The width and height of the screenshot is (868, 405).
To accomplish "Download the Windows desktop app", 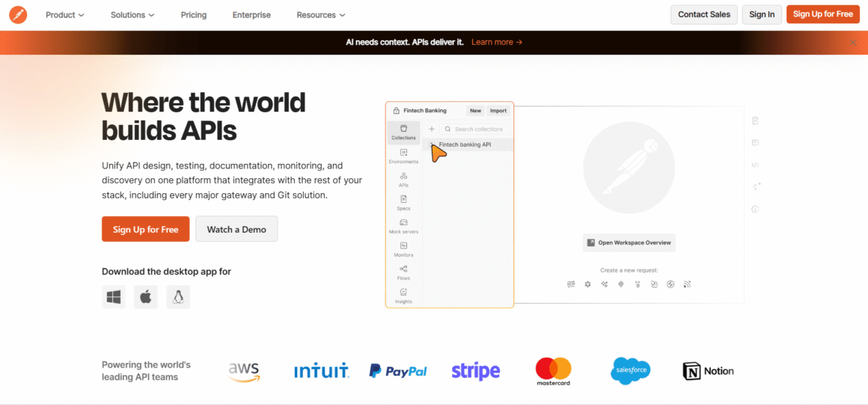I will (x=114, y=297).
